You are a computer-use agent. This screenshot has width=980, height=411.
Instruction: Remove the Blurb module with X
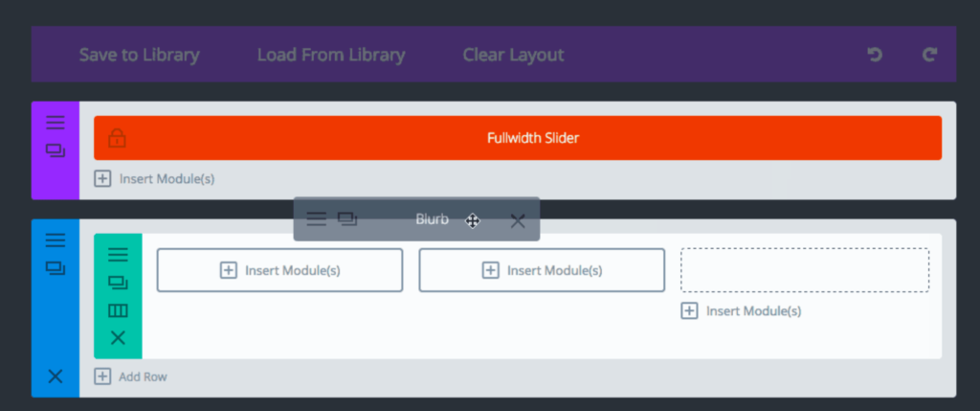518,220
